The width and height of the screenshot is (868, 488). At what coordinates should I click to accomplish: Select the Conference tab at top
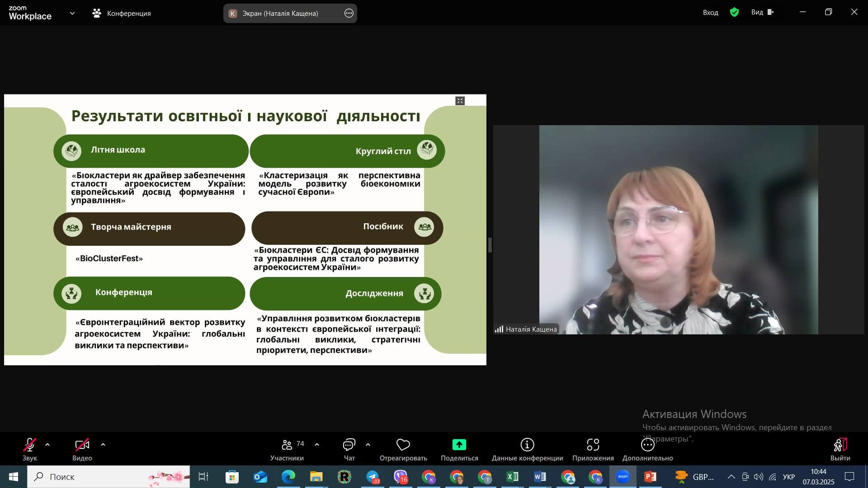tap(122, 14)
